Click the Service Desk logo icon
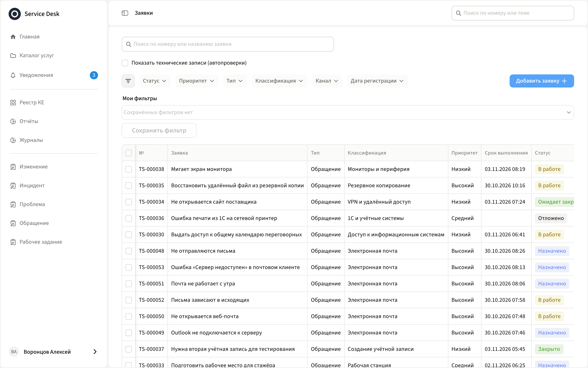 (x=14, y=14)
